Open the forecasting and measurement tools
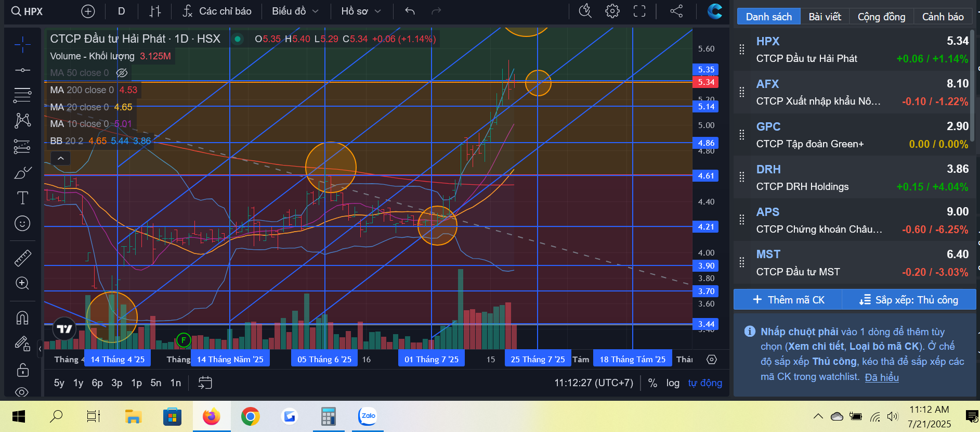 tap(22, 147)
